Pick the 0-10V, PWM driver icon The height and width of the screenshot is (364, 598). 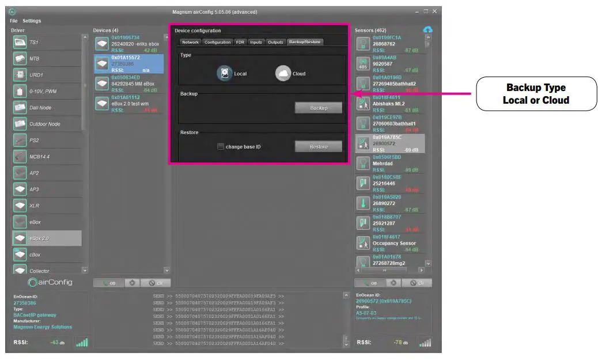pos(20,91)
